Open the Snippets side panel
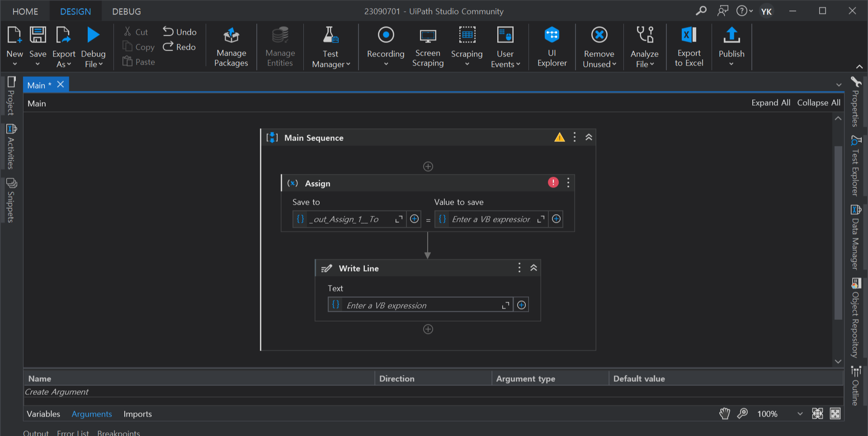Screen dimensions: 868x436 pos(11,200)
